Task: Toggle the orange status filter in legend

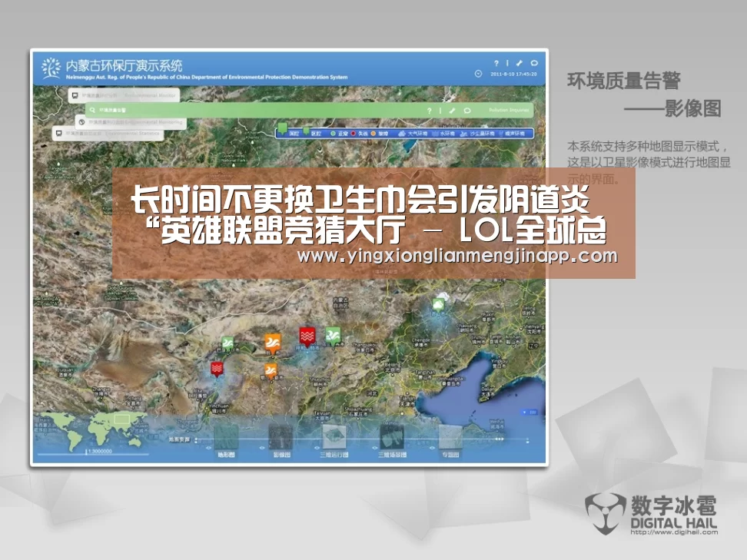Action: (380, 134)
